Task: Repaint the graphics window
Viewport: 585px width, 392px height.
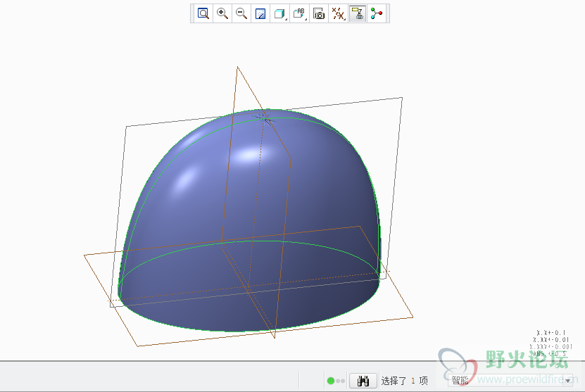Action: pos(260,13)
